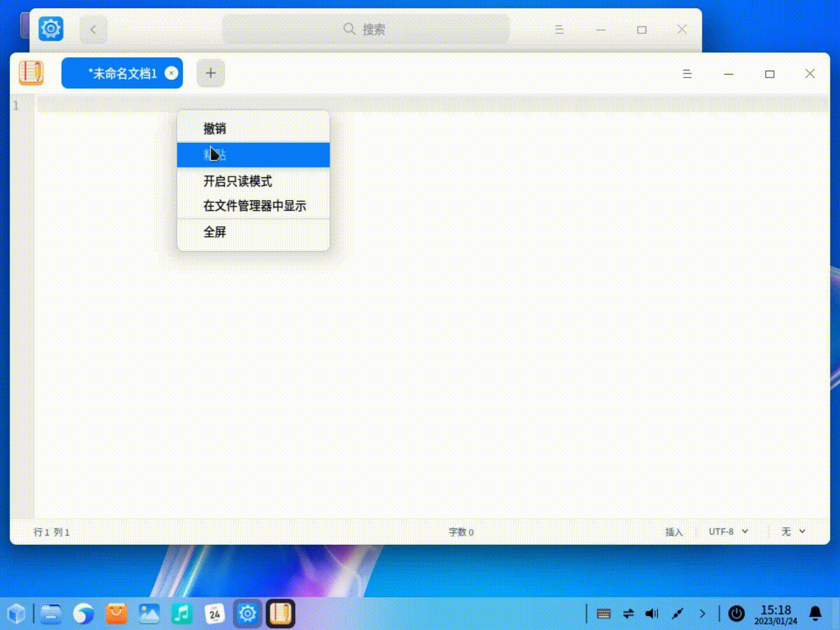Choose 全屏 fullscreen in the context menu
Viewport: 840px width, 630px height.
tap(214, 232)
